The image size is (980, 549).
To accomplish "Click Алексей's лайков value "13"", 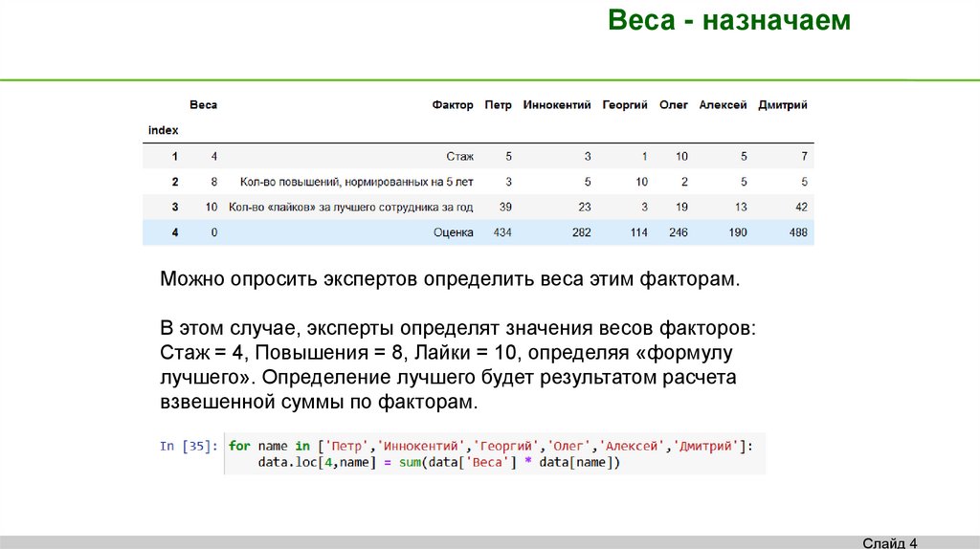I will pyautogui.click(x=741, y=207).
